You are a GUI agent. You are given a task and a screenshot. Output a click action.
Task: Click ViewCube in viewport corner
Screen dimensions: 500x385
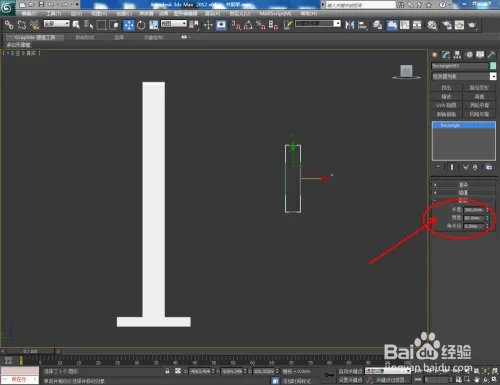coord(406,72)
